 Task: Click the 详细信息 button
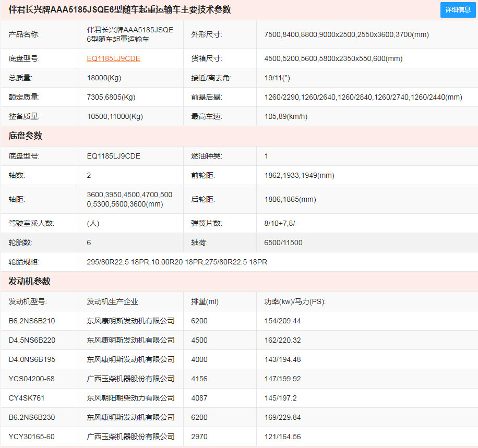tap(458, 10)
